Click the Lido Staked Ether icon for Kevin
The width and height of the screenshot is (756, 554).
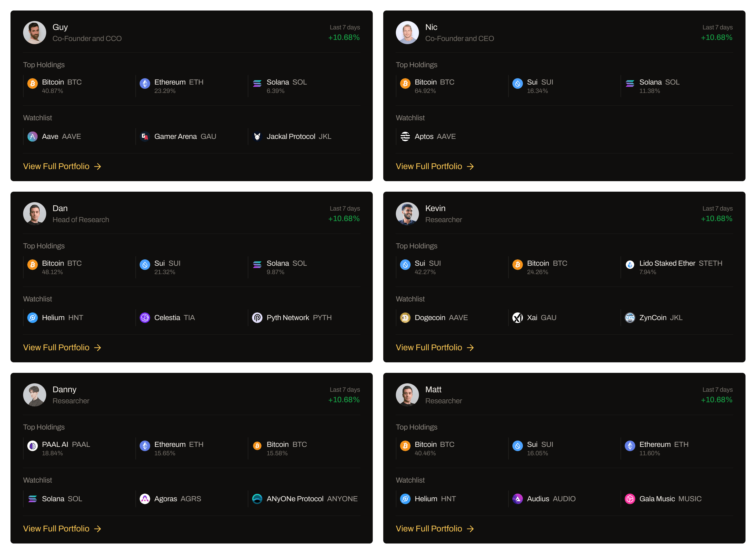630,265
